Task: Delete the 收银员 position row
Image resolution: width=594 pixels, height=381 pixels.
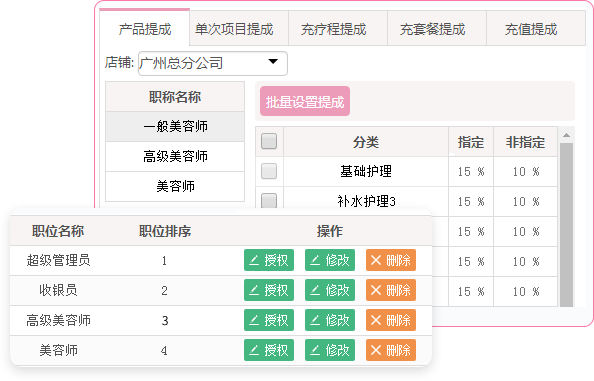Action: pos(391,290)
